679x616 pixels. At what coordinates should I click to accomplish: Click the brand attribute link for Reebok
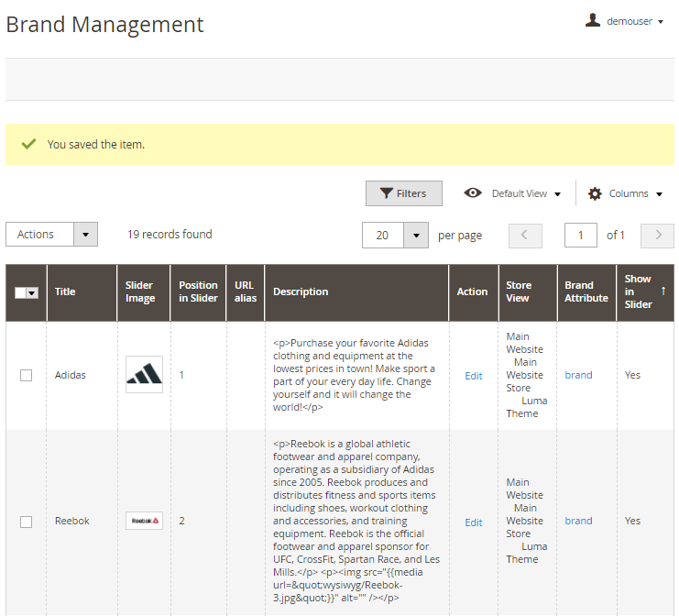(x=578, y=521)
